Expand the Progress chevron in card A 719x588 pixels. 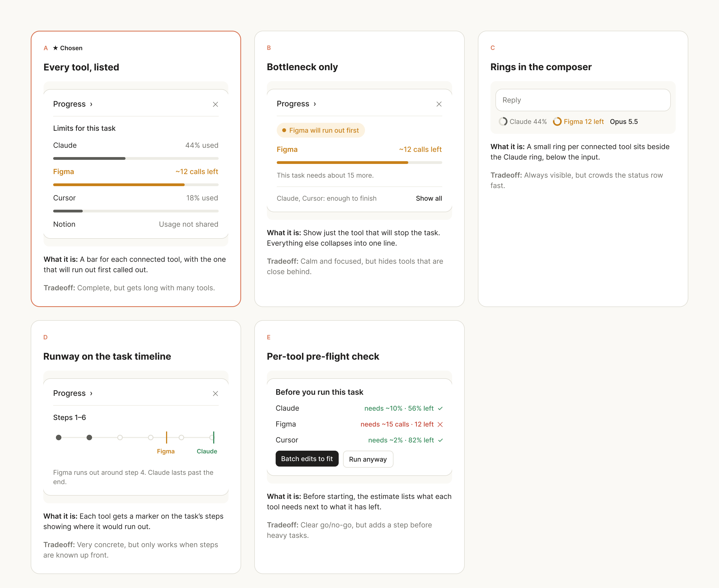[91, 104]
